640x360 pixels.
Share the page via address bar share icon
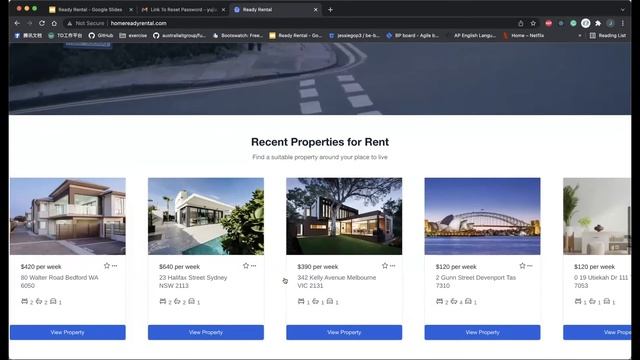(x=521, y=23)
